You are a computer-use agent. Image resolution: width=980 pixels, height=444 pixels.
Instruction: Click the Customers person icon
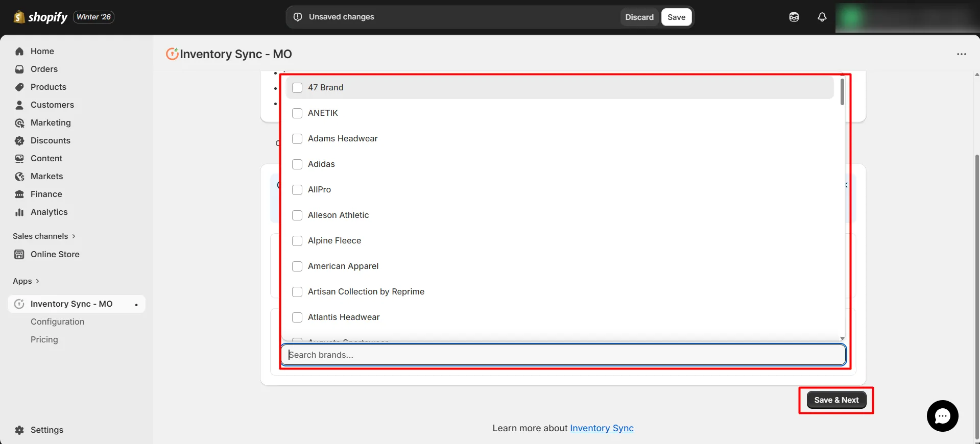click(19, 105)
